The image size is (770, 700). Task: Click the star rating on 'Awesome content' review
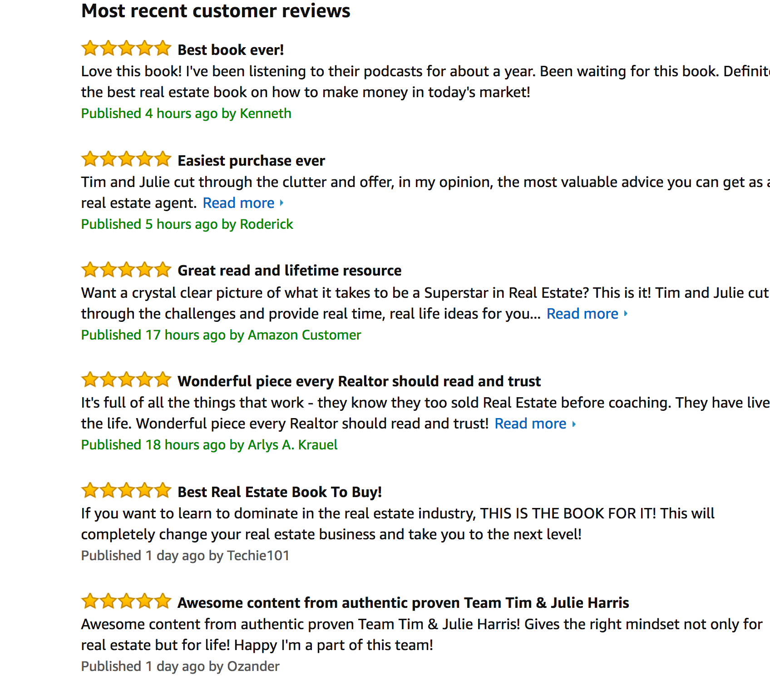pos(126,601)
